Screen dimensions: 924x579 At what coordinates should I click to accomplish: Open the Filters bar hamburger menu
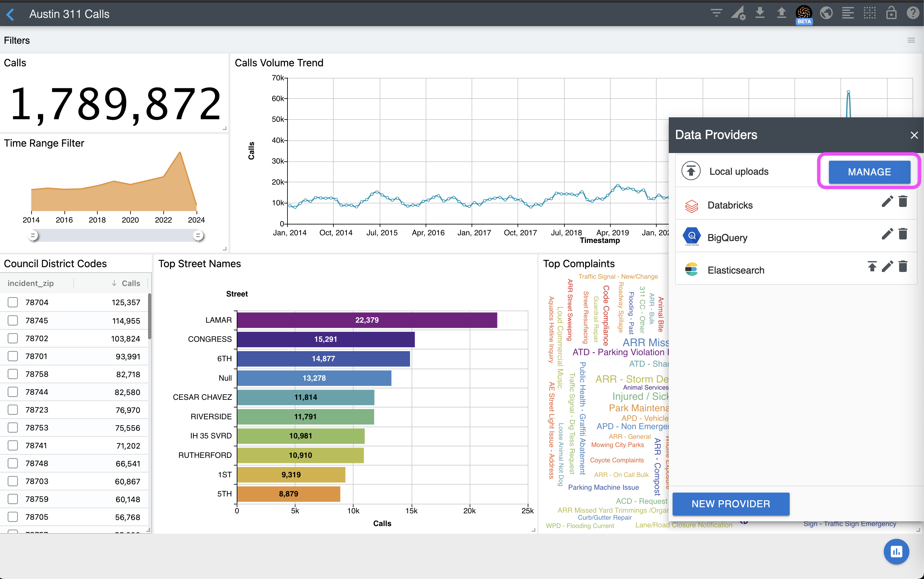click(x=911, y=40)
